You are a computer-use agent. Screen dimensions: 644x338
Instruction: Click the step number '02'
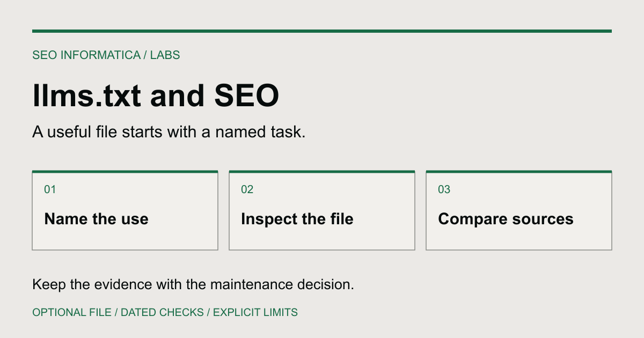247,189
